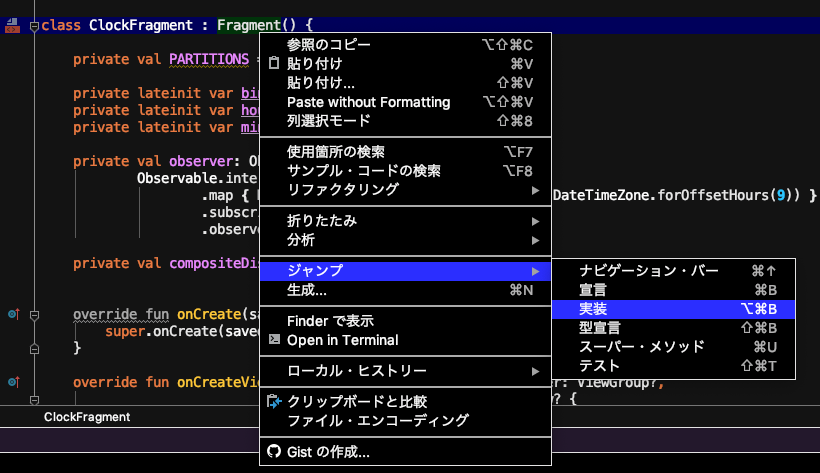
Task: Click the terminal icon beside Open in Terminal
Action: 274,339
